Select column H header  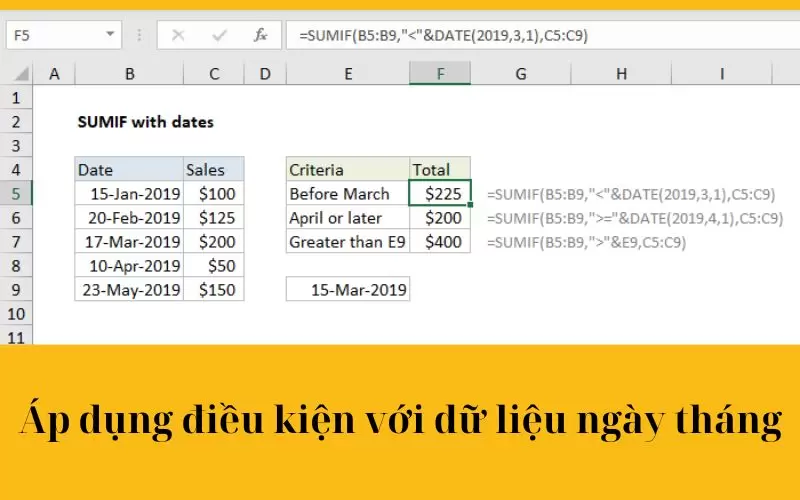tap(621, 74)
